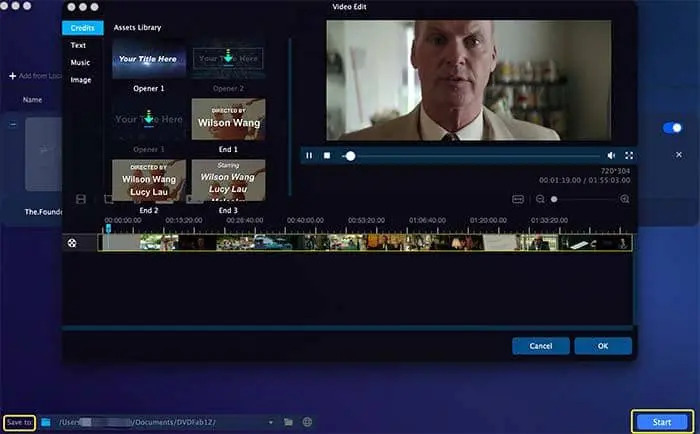This screenshot has width=700, height=434.
Task: Click the fit-timeline icon left of zoom
Action: (518, 199)
